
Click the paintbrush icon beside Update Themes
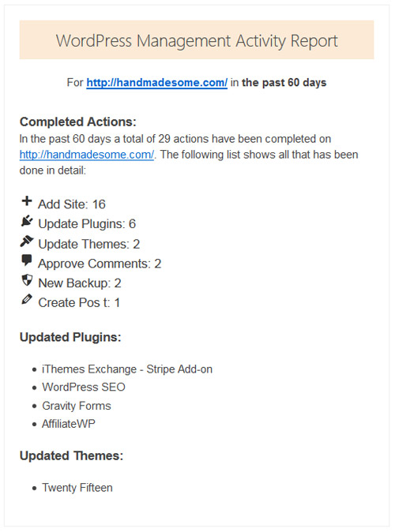pos(27,241)
